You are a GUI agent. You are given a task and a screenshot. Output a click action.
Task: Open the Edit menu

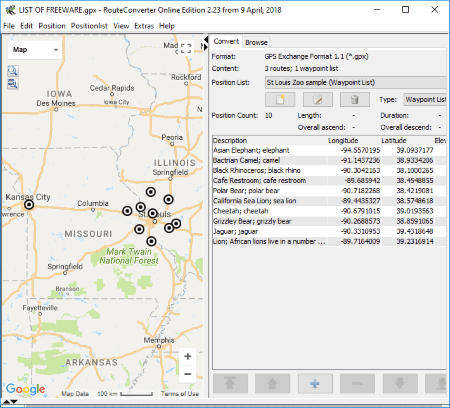click(26, 26)
